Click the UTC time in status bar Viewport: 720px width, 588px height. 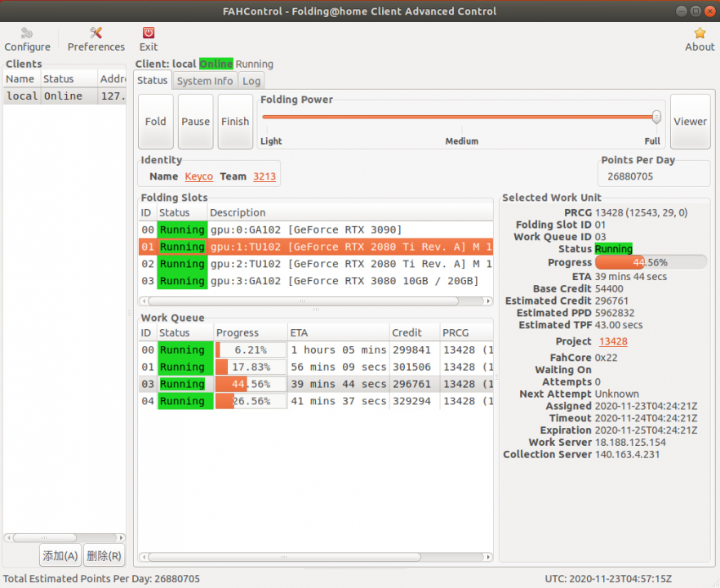pyautogui.click(x=608, y=579)
